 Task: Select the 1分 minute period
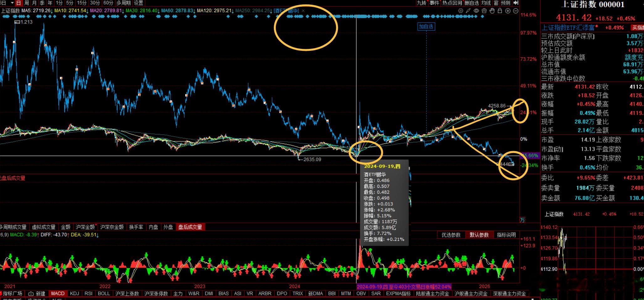(59, 3)
